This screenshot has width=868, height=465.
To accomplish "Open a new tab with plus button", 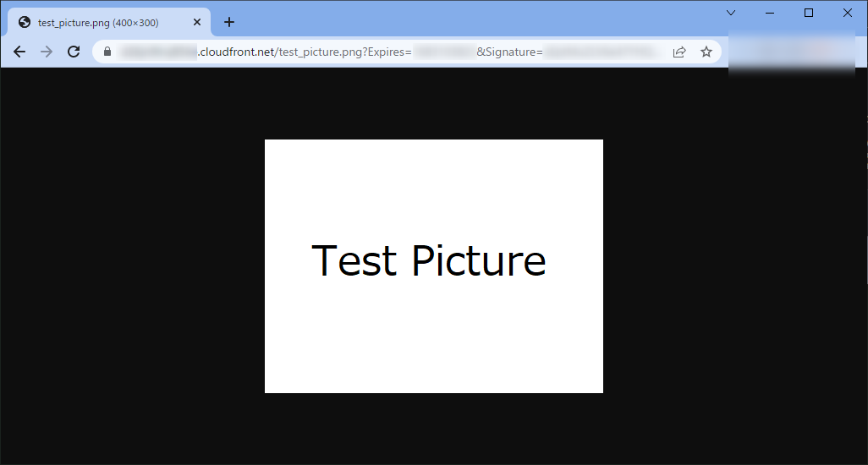I will [228, 22].
